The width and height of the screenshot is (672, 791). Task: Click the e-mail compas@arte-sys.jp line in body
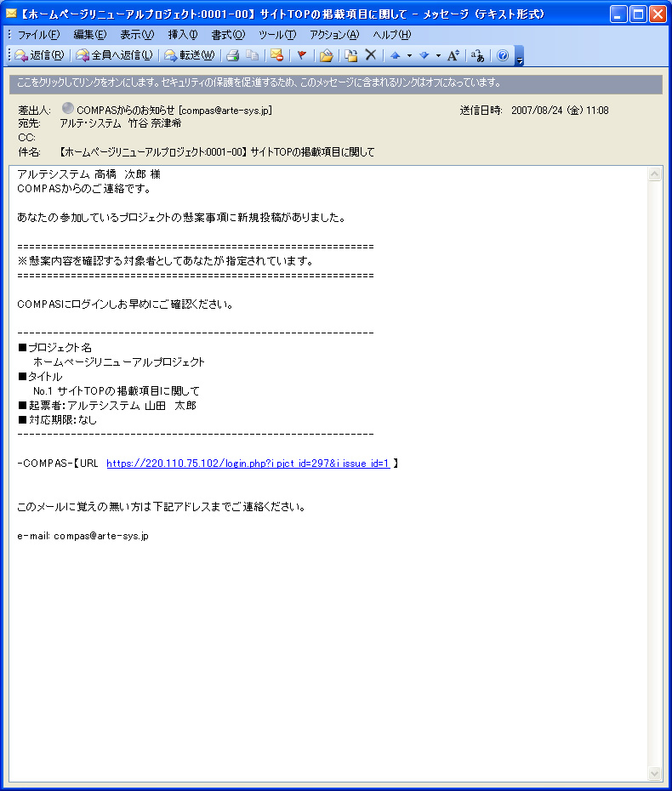(x=83, y=536)
